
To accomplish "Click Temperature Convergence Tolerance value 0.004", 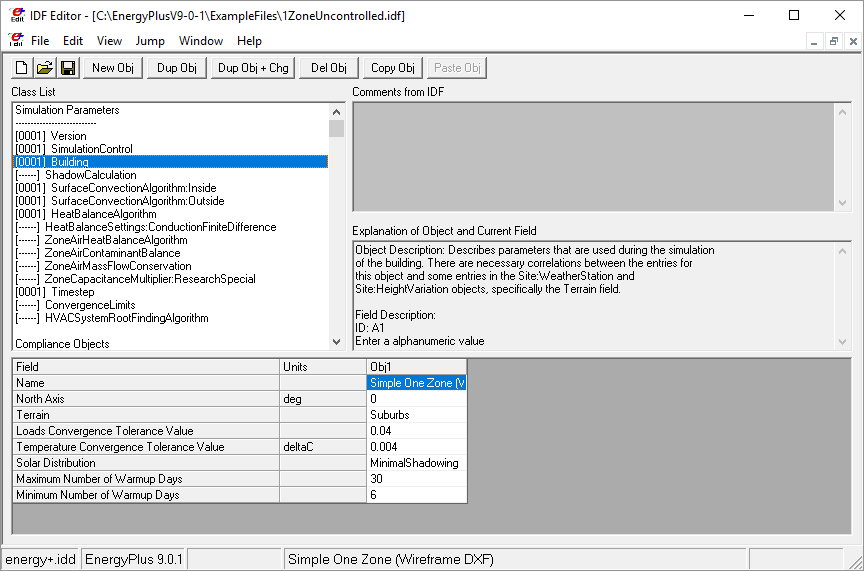I will point(417,447).
